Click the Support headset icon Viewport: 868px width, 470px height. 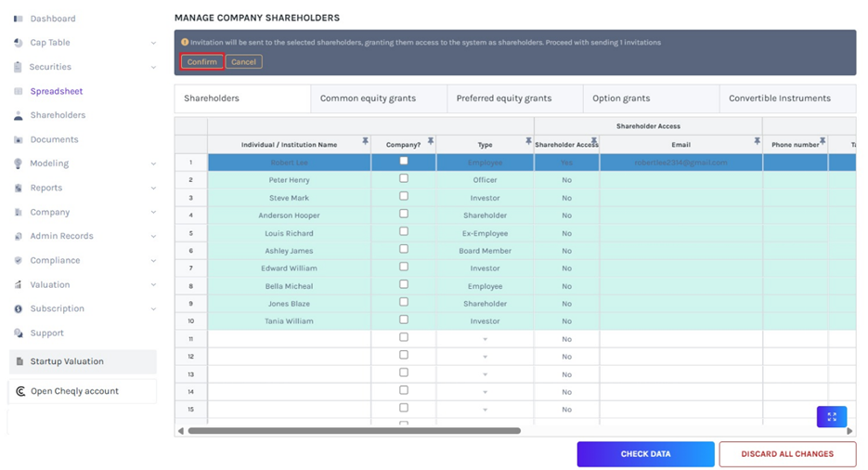click(19, 333)
